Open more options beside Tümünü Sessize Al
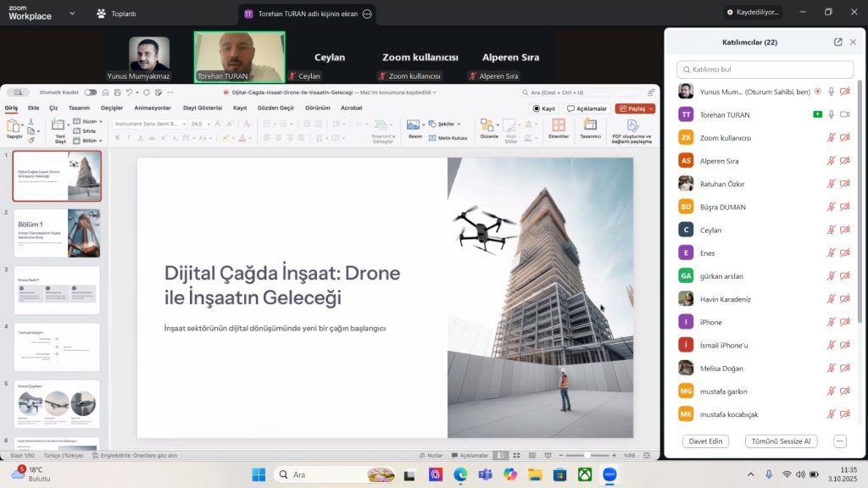This screenshot has height=488, width=868. click(x=840, y=441)
